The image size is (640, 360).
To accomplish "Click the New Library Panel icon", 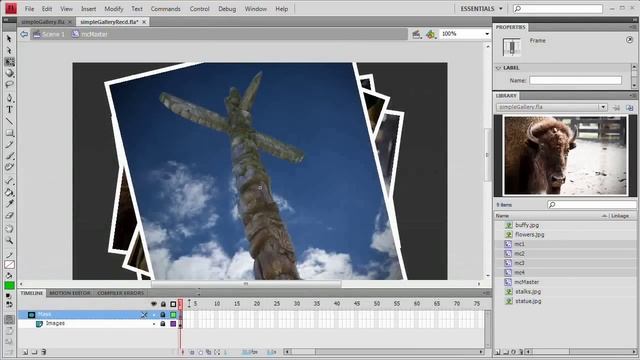I will pos(629,107).
